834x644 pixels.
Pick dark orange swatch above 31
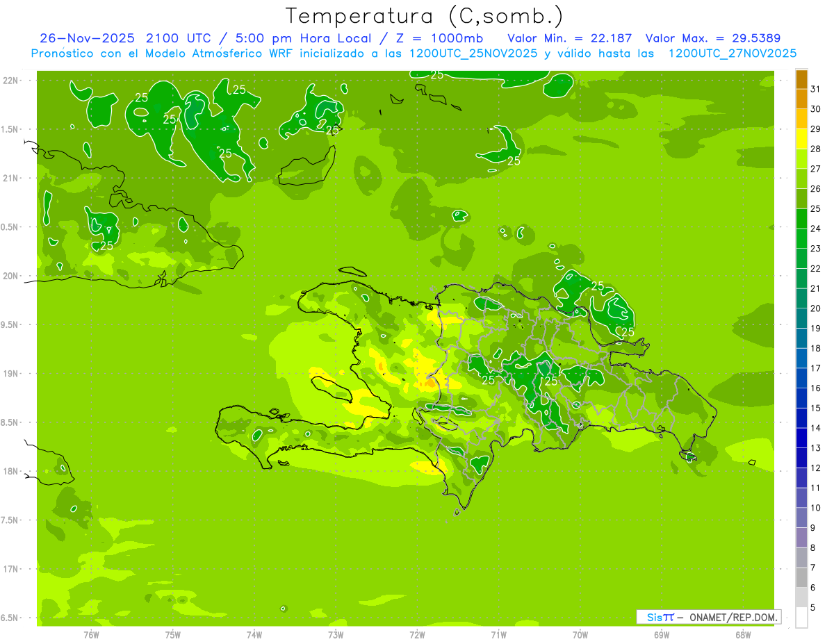801,79
